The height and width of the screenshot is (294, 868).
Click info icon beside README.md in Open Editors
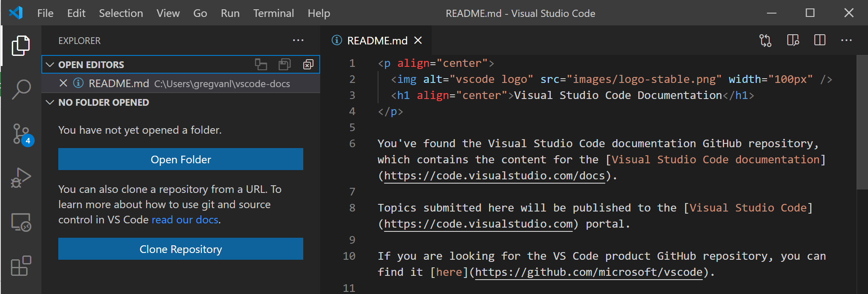pyautogui.click(x=78, y=83)
